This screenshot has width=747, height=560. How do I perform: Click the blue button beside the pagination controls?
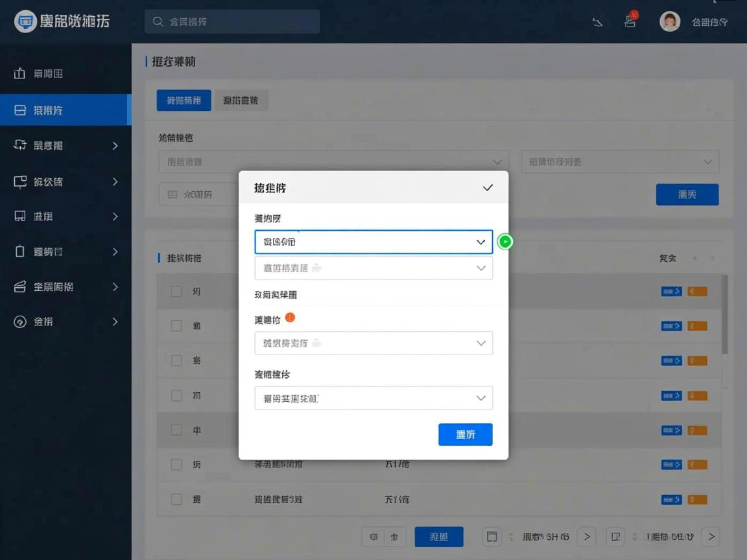click(x=439, y=537)
